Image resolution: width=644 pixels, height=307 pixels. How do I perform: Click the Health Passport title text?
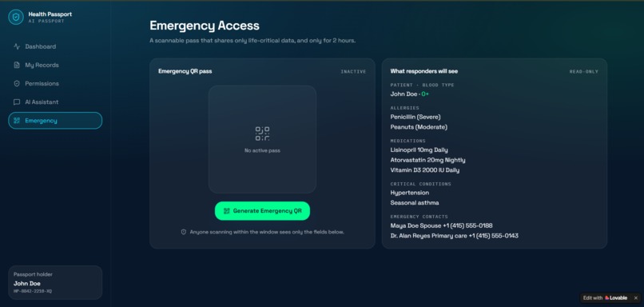tap(50, 14)
